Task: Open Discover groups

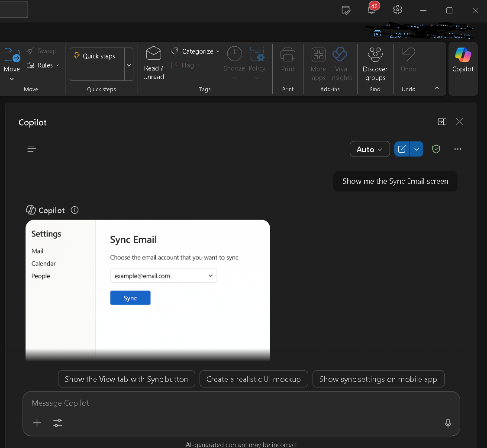Action: click(375, 64)
